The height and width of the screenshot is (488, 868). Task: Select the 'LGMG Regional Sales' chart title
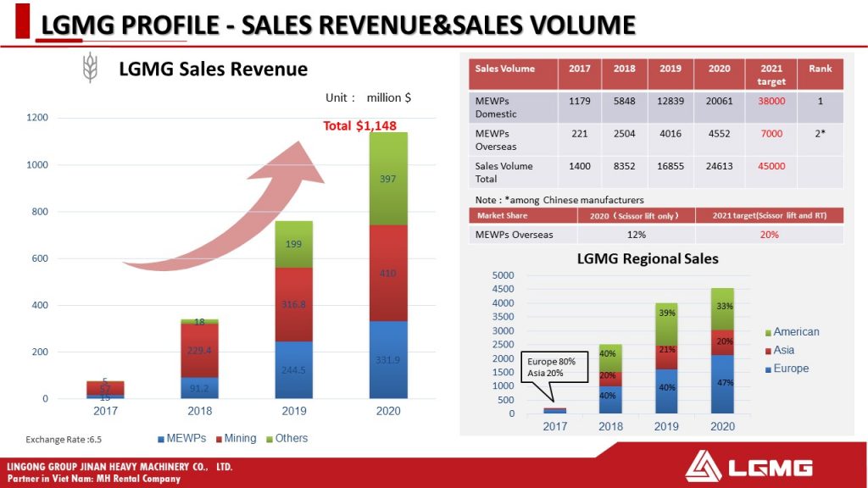[x=648, y=259]
